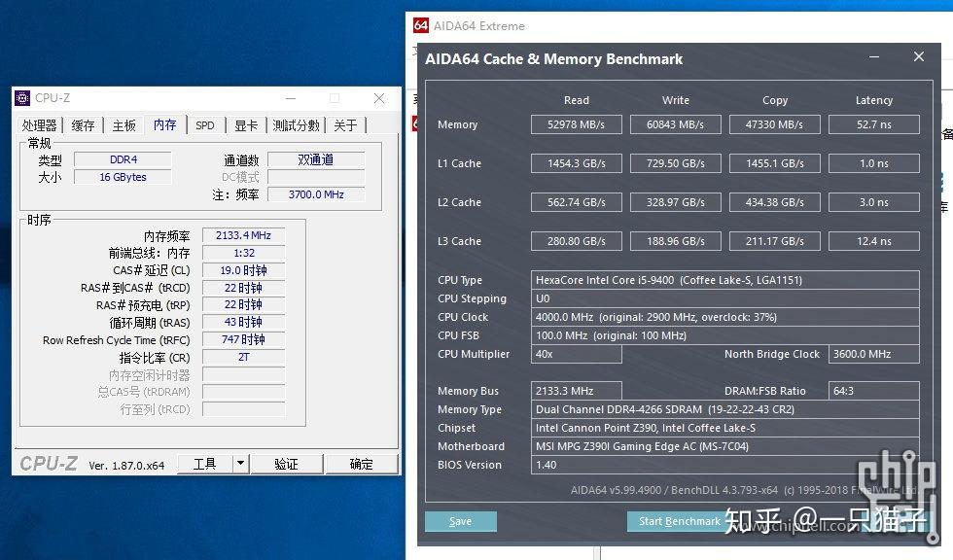This screenshot has width=953, height=560.
Task: Click the 指令比率 (CR) value 2T
Action: point(244,357)
